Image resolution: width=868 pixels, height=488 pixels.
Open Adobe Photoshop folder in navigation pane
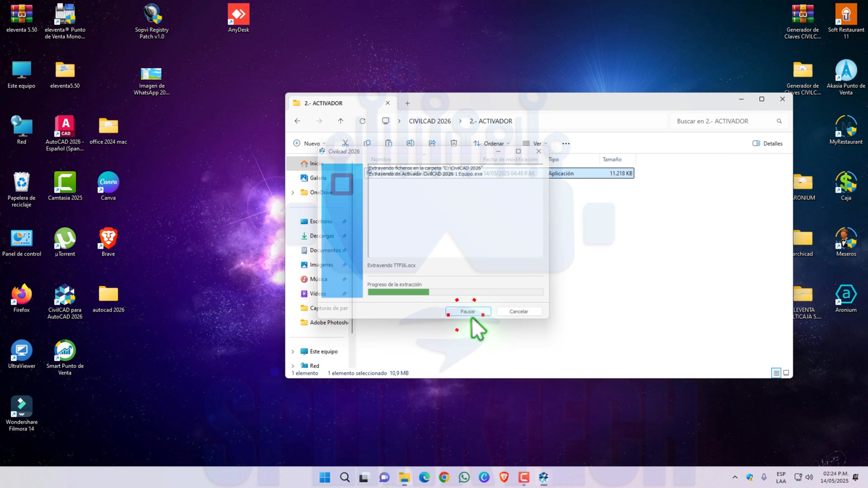tap(324, 323)
